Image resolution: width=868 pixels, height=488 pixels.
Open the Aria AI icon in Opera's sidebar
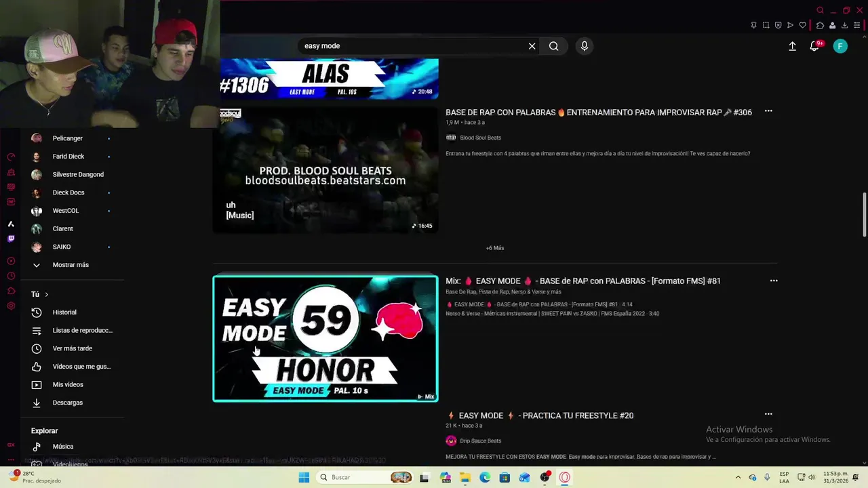coord(11,224)
